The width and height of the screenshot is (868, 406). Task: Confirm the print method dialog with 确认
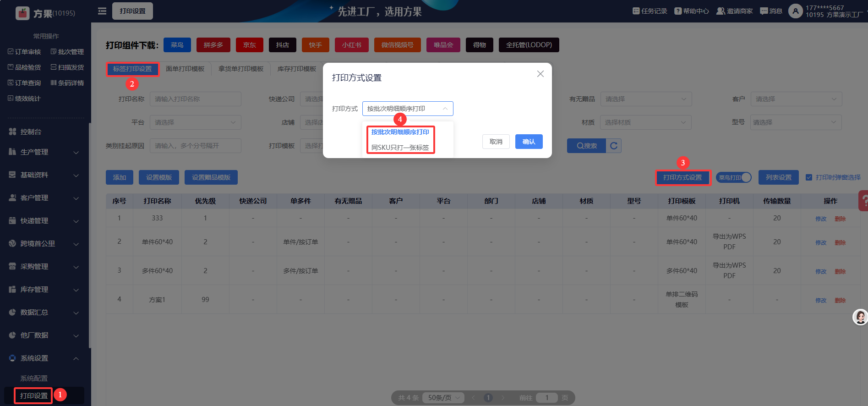(x=529, y=142)
